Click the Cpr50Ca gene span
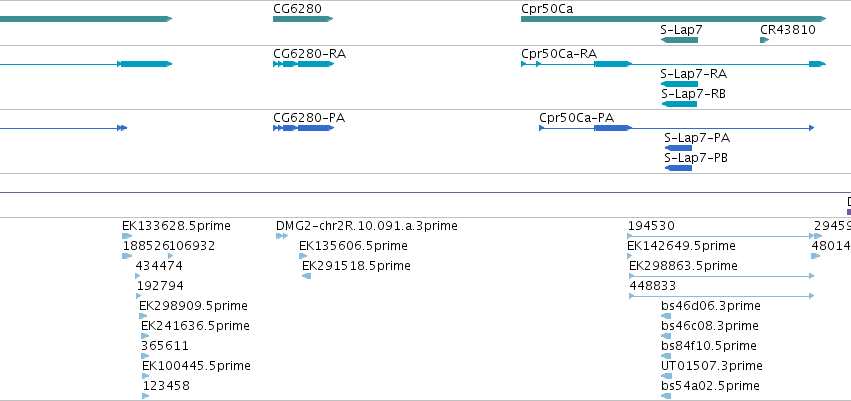851x401 pixels. pyautogui.click(x=674, y=19)
